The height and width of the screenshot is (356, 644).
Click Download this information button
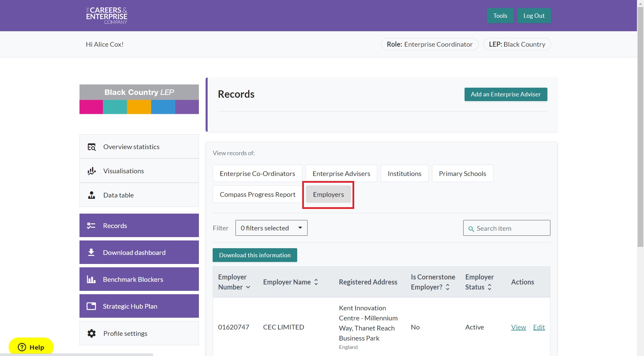pyautogui.click(x=255, y=255)
